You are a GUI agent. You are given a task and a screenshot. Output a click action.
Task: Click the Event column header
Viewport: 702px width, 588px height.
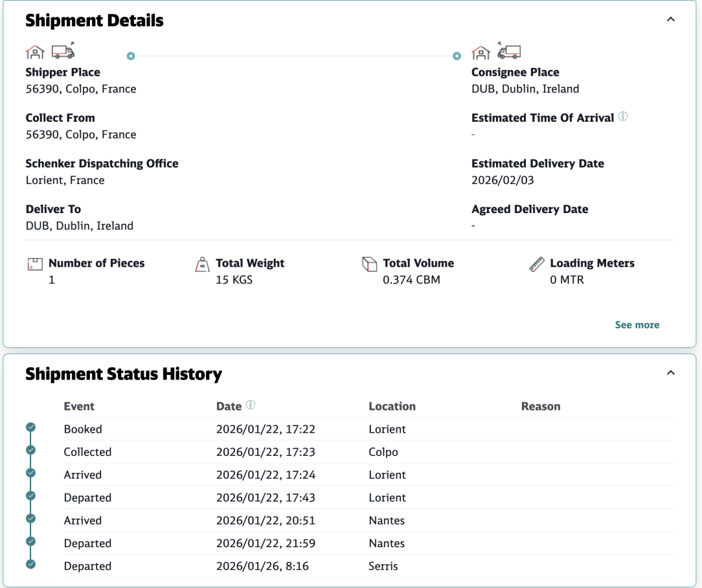(79, 407)
